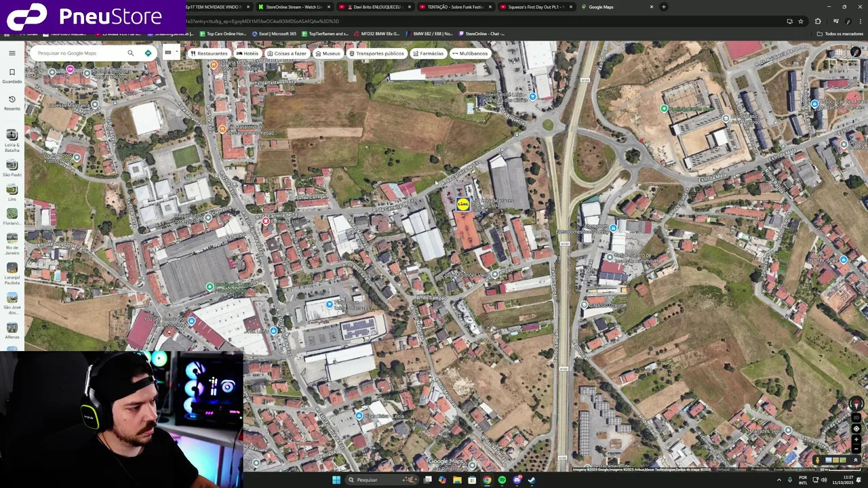Screen dimensions: 868x488
Task: Open Spotify from the taskbar
Action: click(x=502, y=480)
